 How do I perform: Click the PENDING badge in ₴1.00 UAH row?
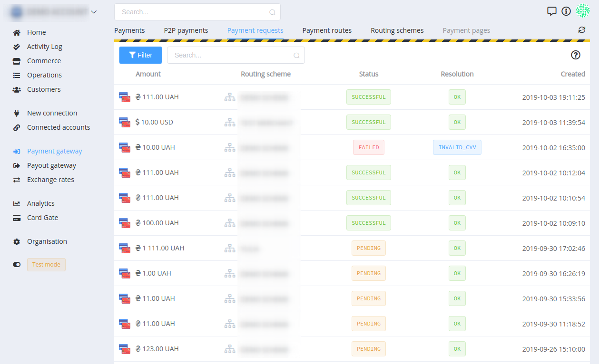[369, 273]
